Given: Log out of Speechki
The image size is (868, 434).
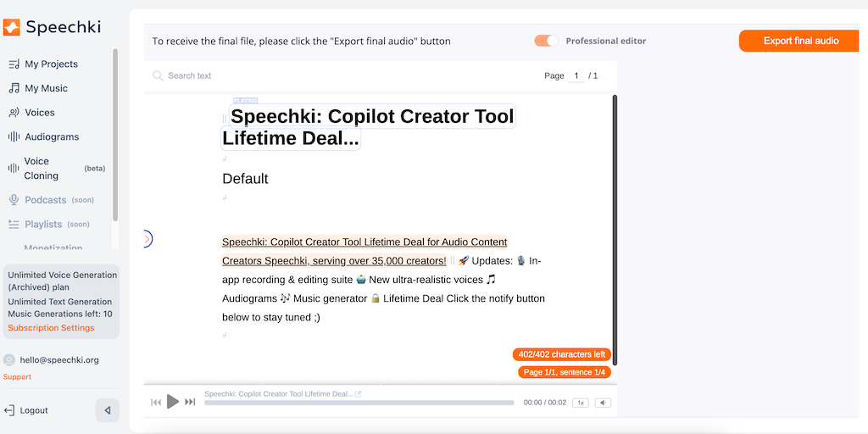Looking at the screenshot, I should point(34,411).
